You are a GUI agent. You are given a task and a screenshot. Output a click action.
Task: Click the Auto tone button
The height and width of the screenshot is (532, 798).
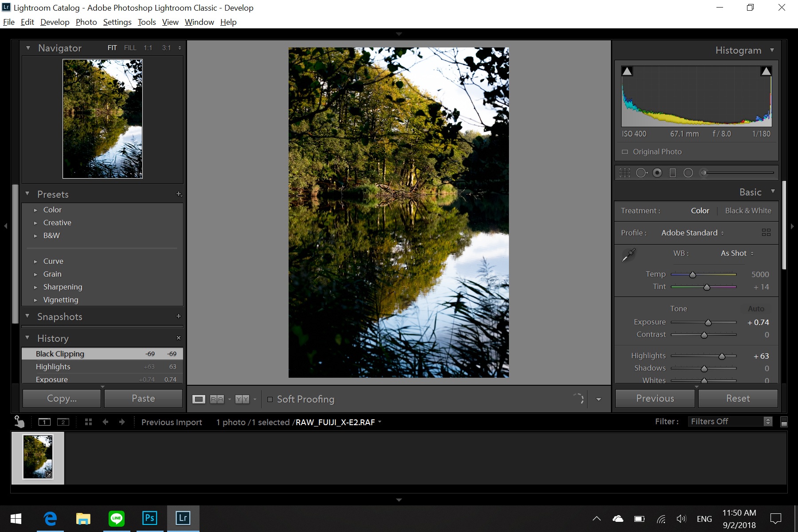tap(756, 309)
